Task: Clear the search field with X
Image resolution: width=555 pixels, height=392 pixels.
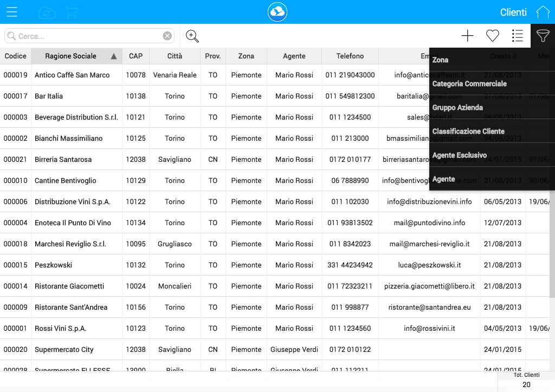Action: point(167,36)
